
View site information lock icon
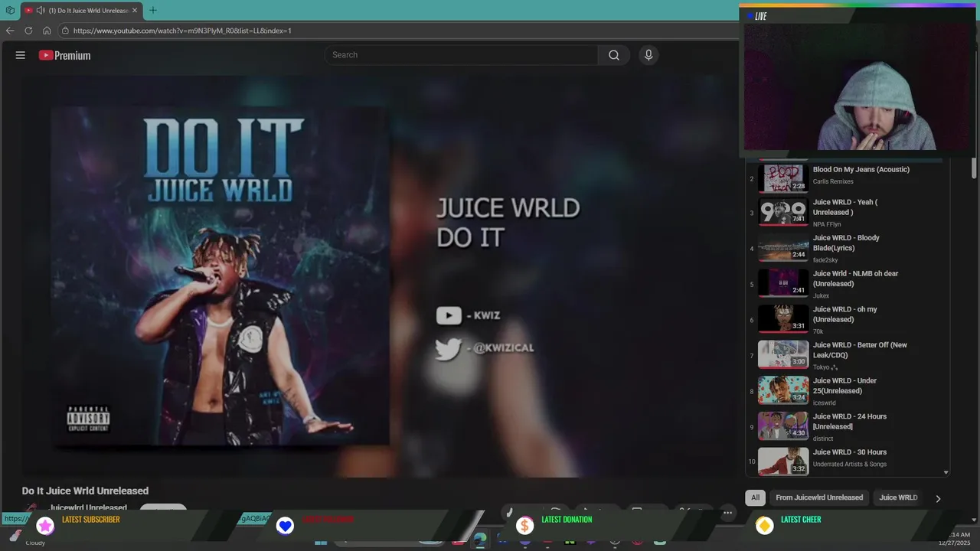(x=66, y=31)
